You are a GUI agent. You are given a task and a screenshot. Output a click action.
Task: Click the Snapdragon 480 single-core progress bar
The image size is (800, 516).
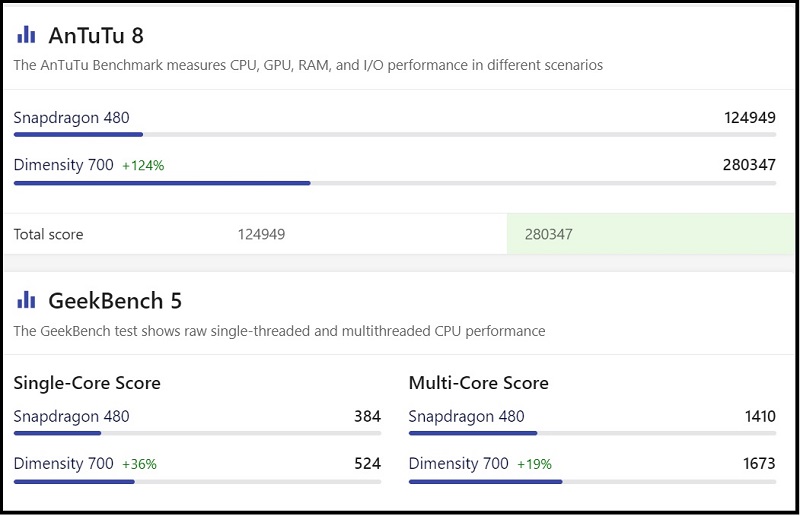[197, 433]
